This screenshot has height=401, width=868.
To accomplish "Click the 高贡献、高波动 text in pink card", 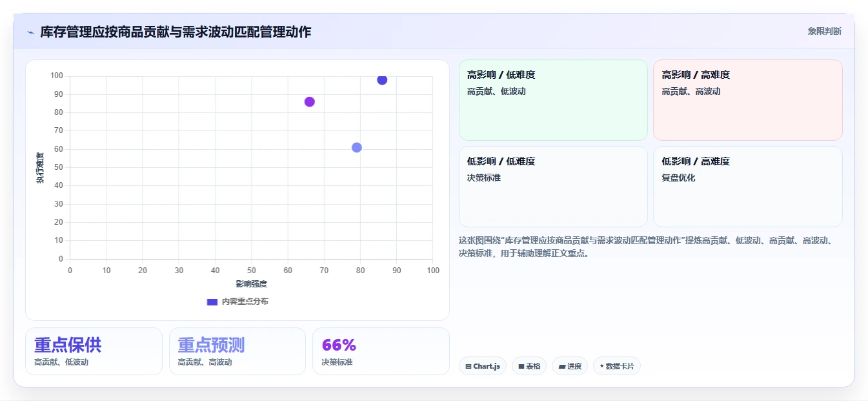I will click(691, 91).
